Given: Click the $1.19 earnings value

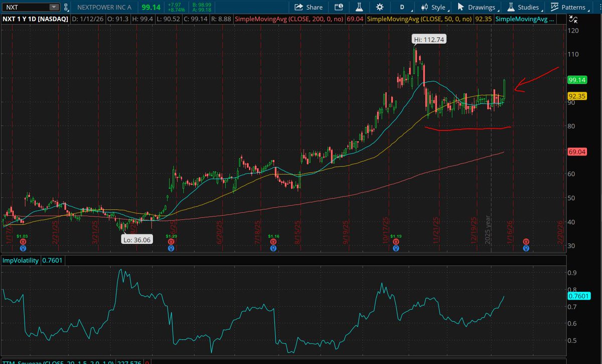Looking at the screenshot, I should click(x=396, y=236).
